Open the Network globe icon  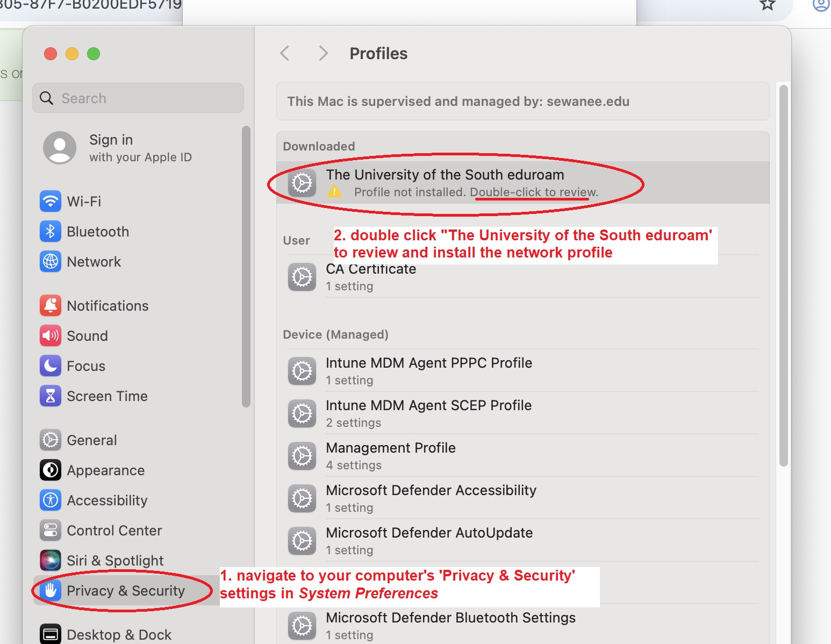pos(51,262)
